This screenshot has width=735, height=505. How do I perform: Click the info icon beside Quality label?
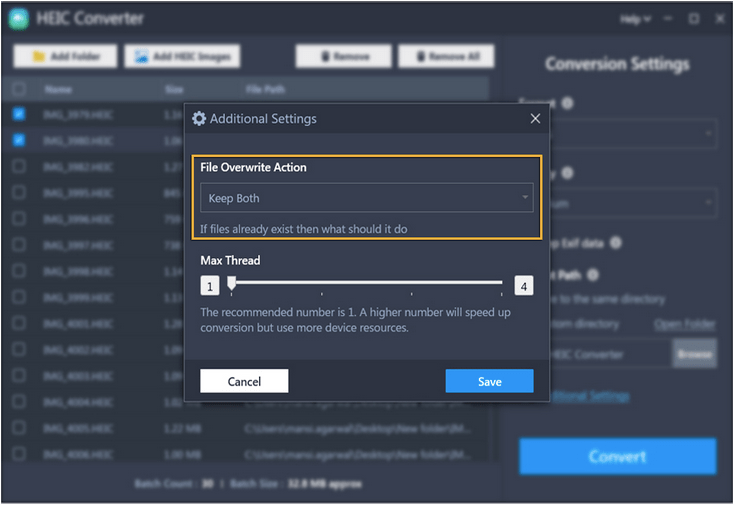[567, 173]
